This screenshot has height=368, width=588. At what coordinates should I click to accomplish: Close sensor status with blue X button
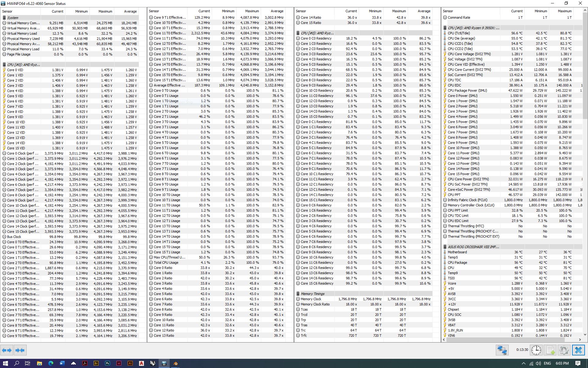[x=578, y=350]
